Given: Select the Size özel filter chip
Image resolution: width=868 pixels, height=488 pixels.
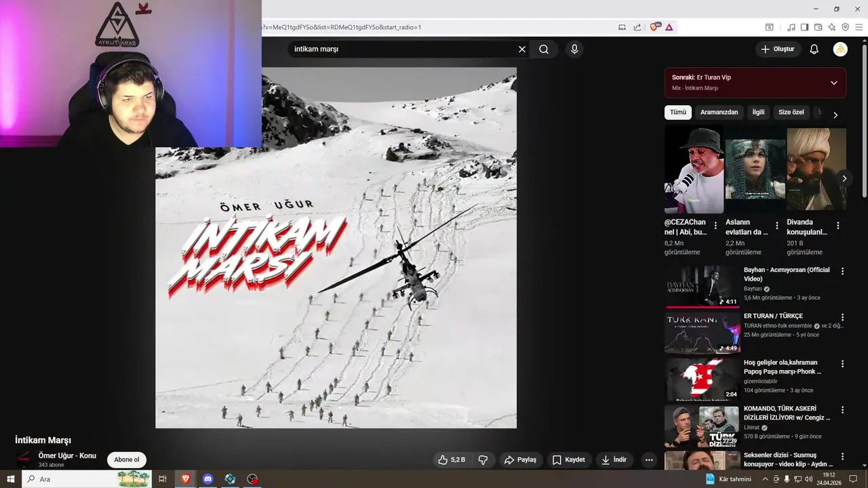Looking at the screenshot, I should pos(791,113).
